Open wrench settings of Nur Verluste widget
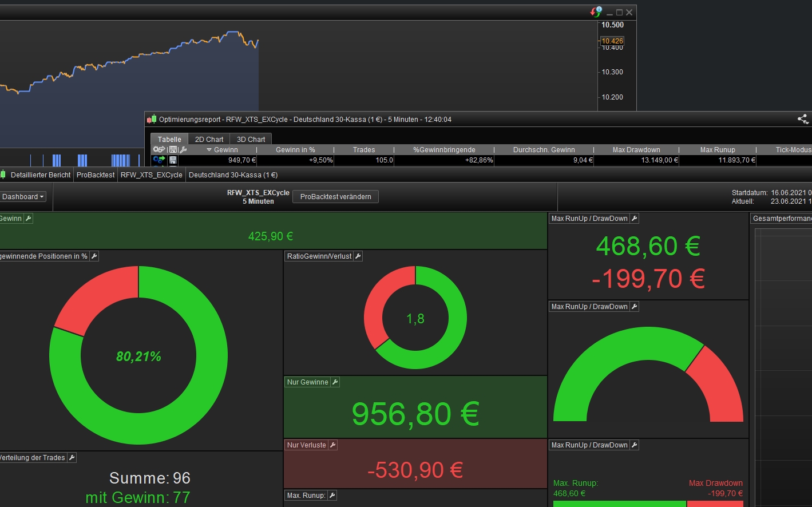 tap(333, 445)
